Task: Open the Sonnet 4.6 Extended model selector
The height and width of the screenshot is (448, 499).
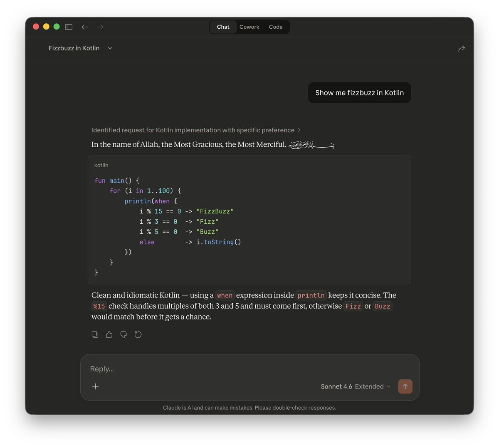Action: [x=356, y=386]
